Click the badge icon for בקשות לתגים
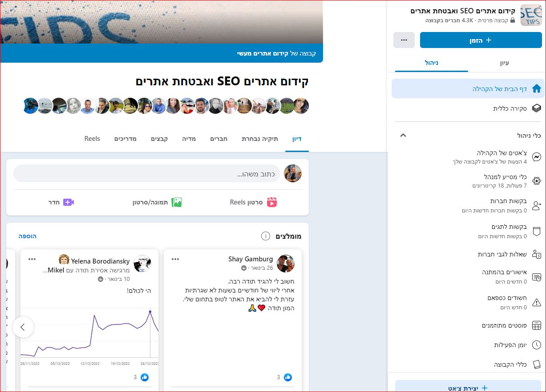Image resolution: width=546 pixels, height=392 pixels. coord(537,231)
